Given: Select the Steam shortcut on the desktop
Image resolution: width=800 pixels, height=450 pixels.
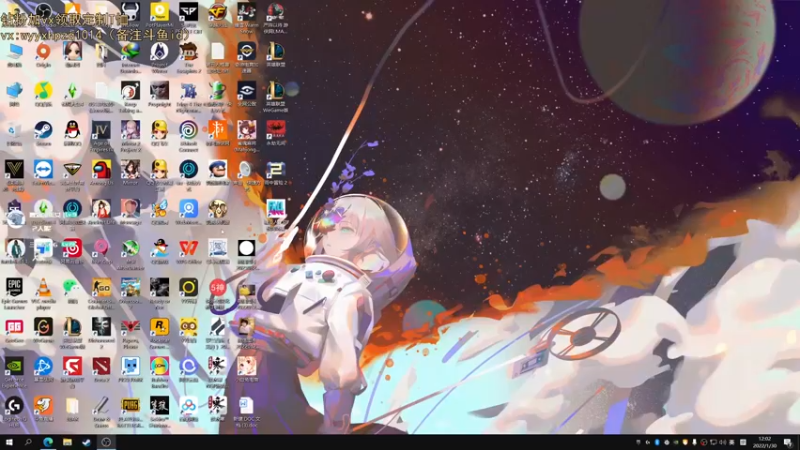Looking at the screenshot, I should coord(43,130).
